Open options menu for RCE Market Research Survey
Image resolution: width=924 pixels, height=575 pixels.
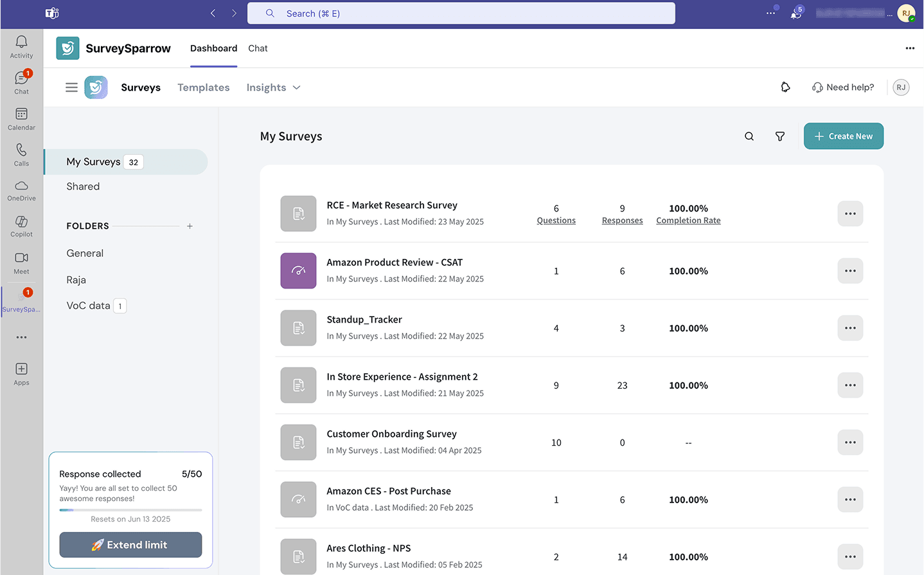click(x=849, y=214)
